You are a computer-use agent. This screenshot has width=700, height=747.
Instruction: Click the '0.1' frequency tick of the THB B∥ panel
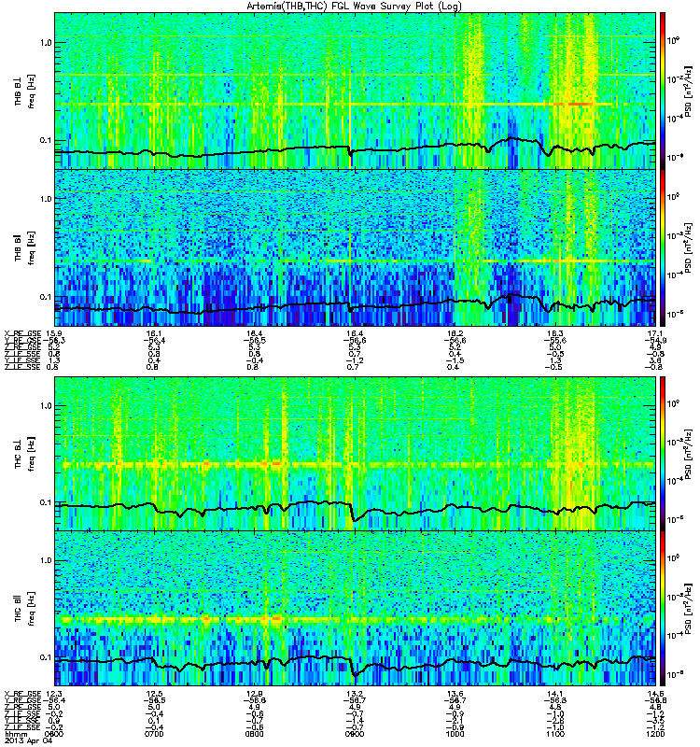(x=46, y=296)
